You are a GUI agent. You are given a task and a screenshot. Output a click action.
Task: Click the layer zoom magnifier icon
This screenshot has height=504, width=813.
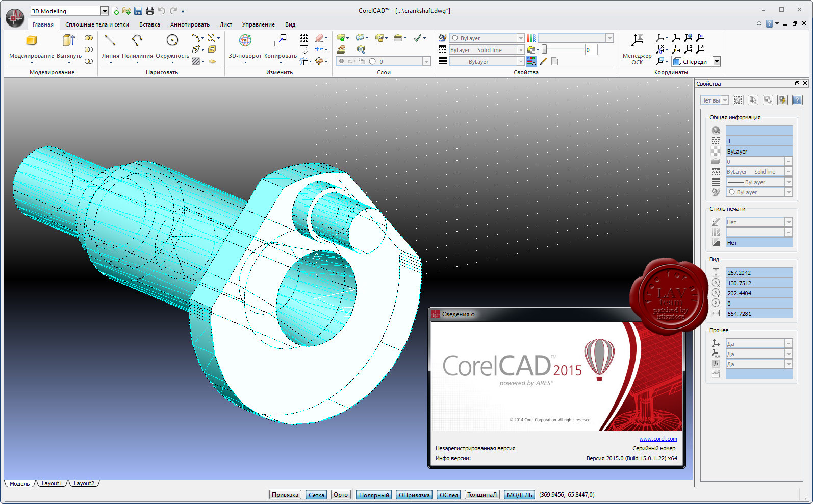[361, 49]
